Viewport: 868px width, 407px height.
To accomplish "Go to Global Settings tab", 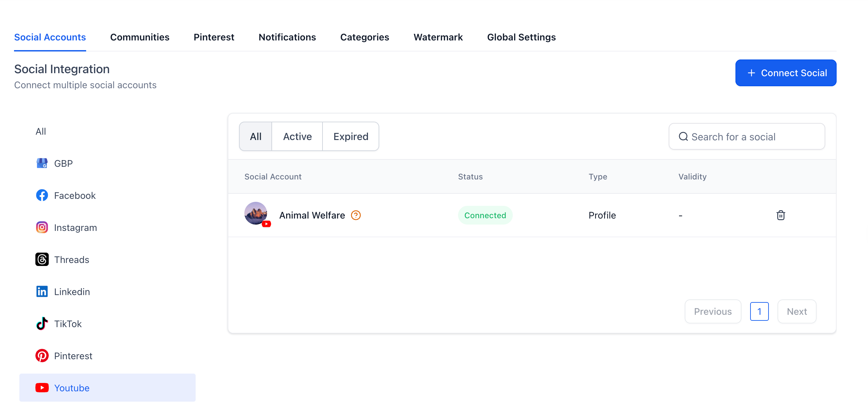I will (x=521, y=37).
